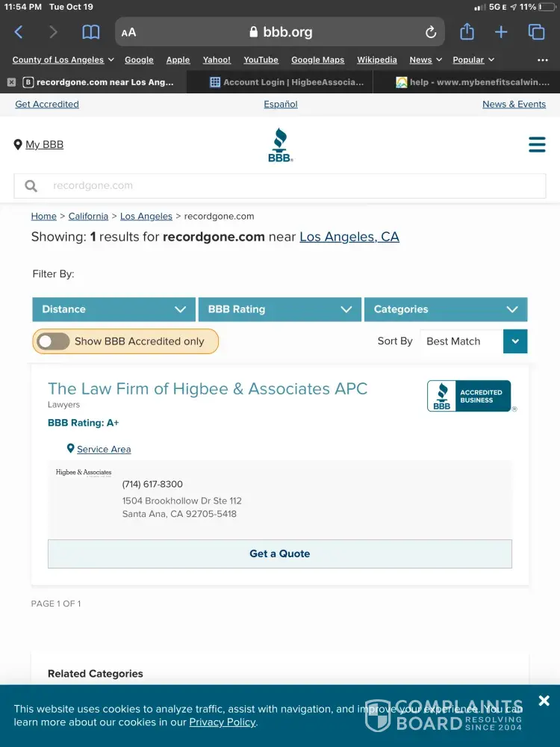Open The Law Firm of Higbee & Associates link

point(208,388)
